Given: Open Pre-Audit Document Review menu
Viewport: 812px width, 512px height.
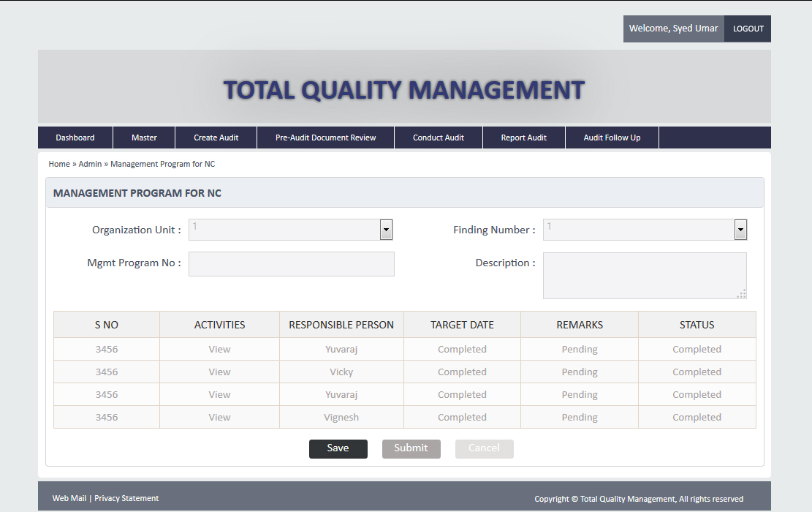Looking at the screenshot, I should coord(326,138).
